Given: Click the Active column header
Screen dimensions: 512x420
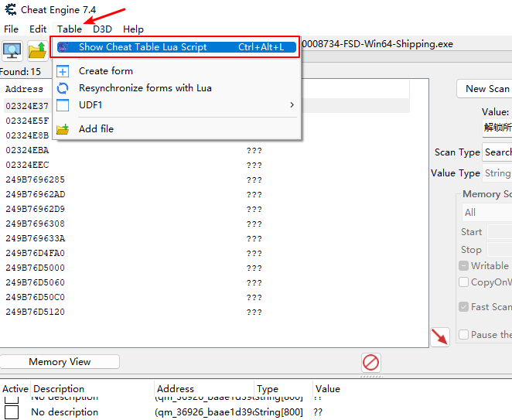Looking at the screenshot, I should 15,388.
